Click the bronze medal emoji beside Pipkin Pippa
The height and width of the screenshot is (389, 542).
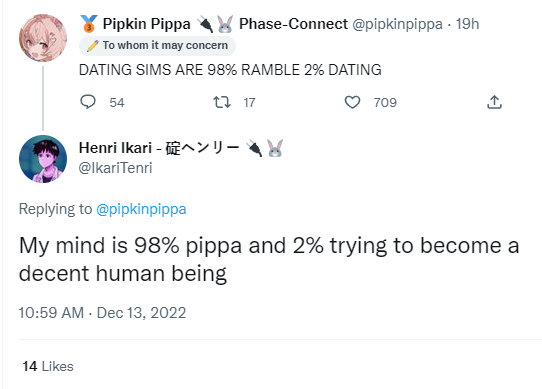(x=89, y=24)
